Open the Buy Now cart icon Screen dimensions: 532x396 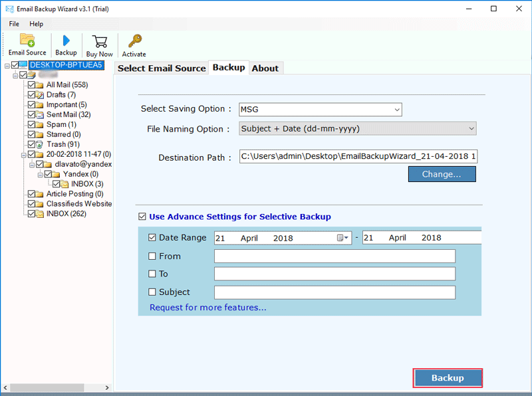99,41
